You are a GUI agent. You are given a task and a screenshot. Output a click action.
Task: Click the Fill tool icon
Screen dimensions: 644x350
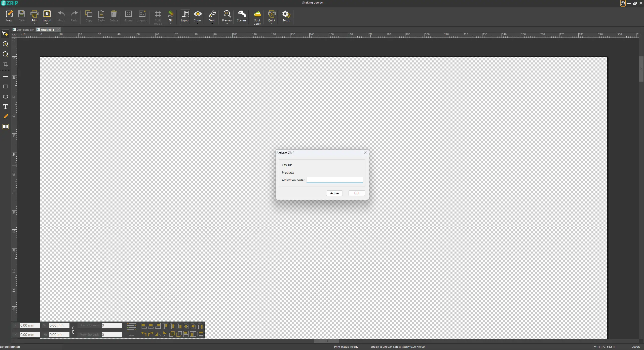pyautogui.click(x=170, y=14)
